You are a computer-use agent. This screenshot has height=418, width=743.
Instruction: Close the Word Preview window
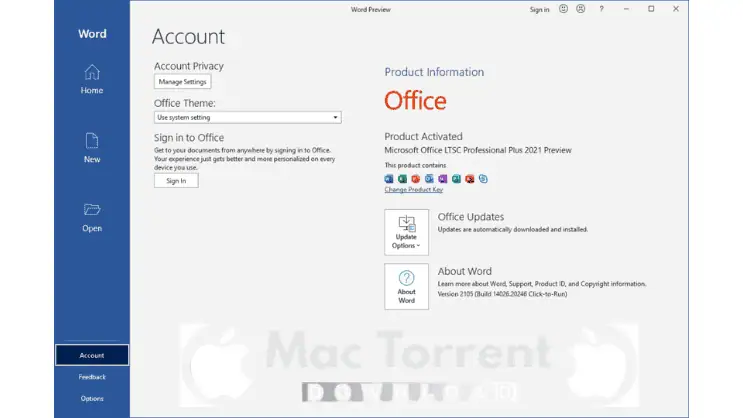click(x=676, y=9)
